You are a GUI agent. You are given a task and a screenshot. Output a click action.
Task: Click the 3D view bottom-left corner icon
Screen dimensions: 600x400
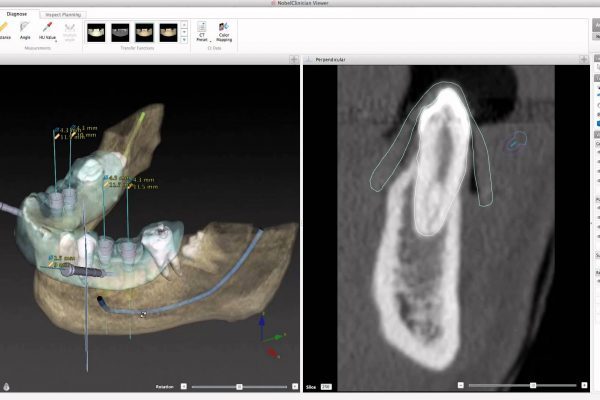[6, 385]
